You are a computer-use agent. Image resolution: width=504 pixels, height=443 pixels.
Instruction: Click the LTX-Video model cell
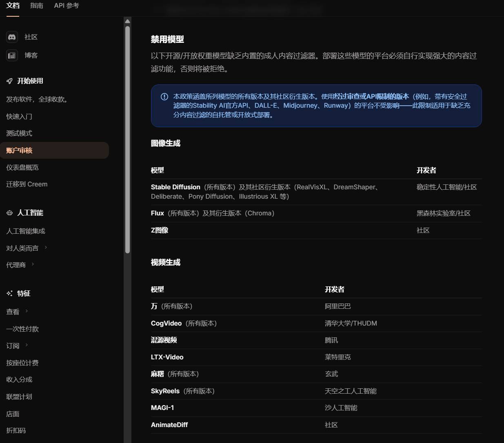(x=167, y=357)
